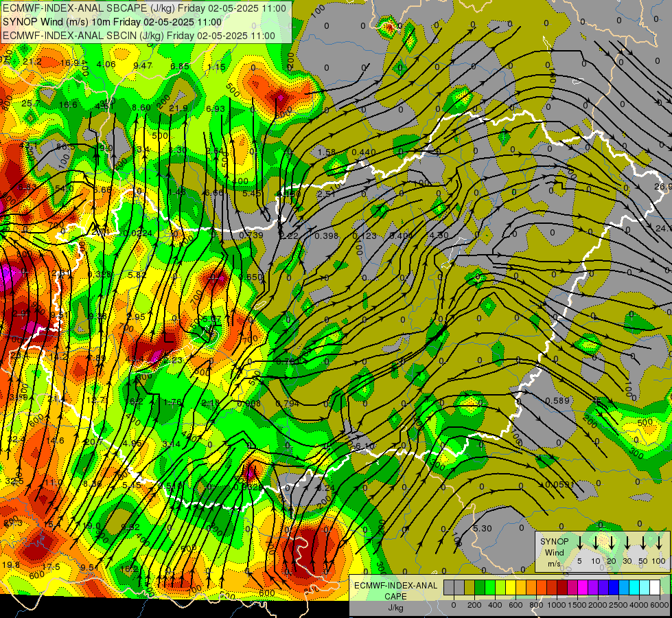Pick the olive CAPE swatch before 200
Image resolution: width=672 pixels, height=618 pixels.
click(470, 587)
